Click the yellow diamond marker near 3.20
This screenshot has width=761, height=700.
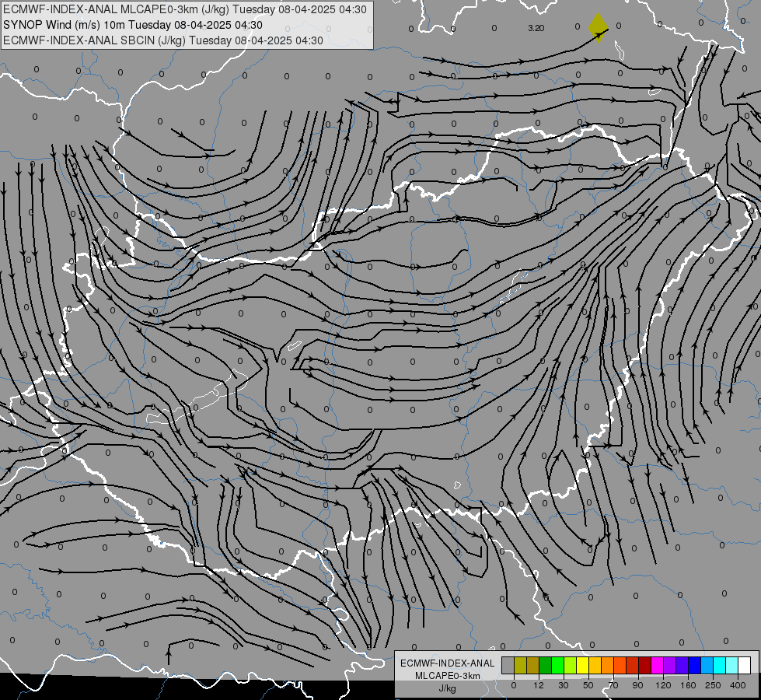(x=598, y=28)
